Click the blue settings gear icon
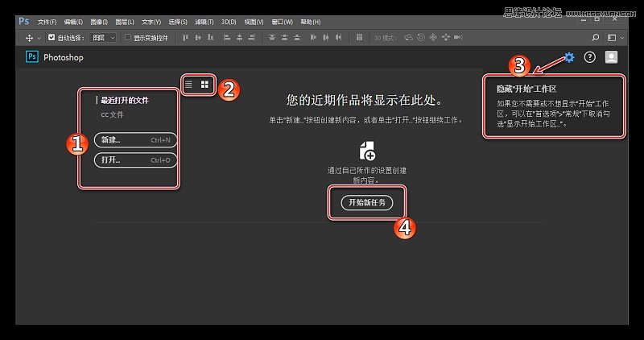Viewport: 644px width, 340px height. click(x=569, y=57)
